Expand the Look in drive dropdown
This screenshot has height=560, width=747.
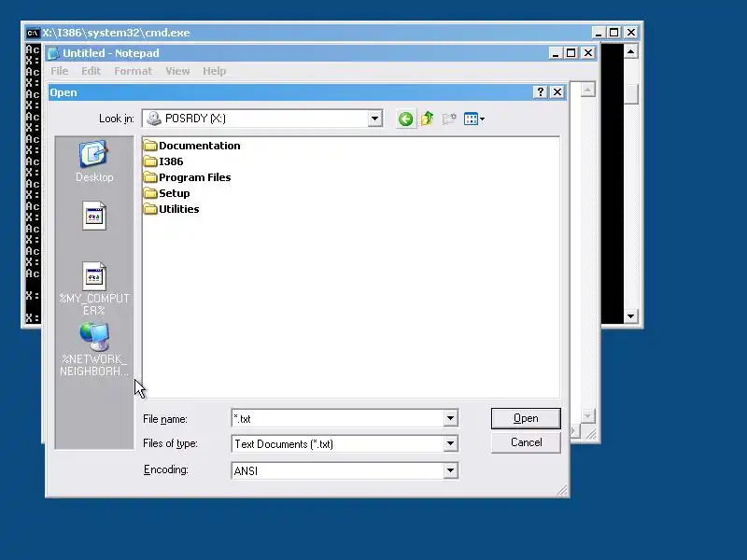[x=375, y=119]
